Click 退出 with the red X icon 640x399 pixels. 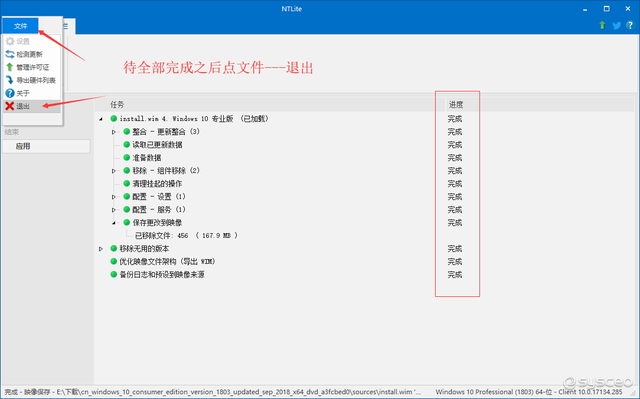(32, 106)
